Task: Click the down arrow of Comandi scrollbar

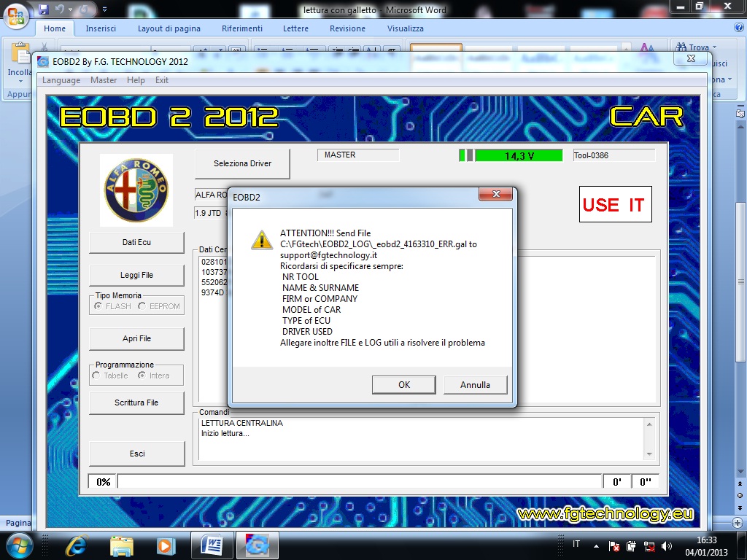Action: tap(649, 454)
